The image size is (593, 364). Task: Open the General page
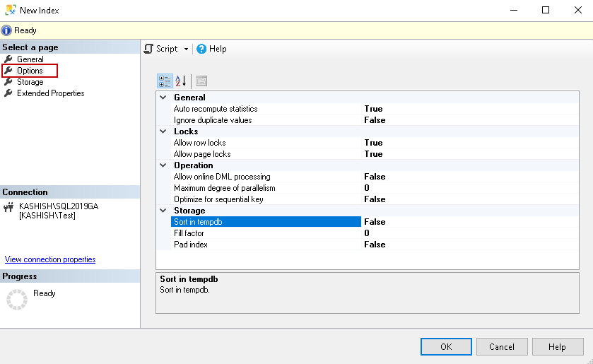click(x=30, y=59)
